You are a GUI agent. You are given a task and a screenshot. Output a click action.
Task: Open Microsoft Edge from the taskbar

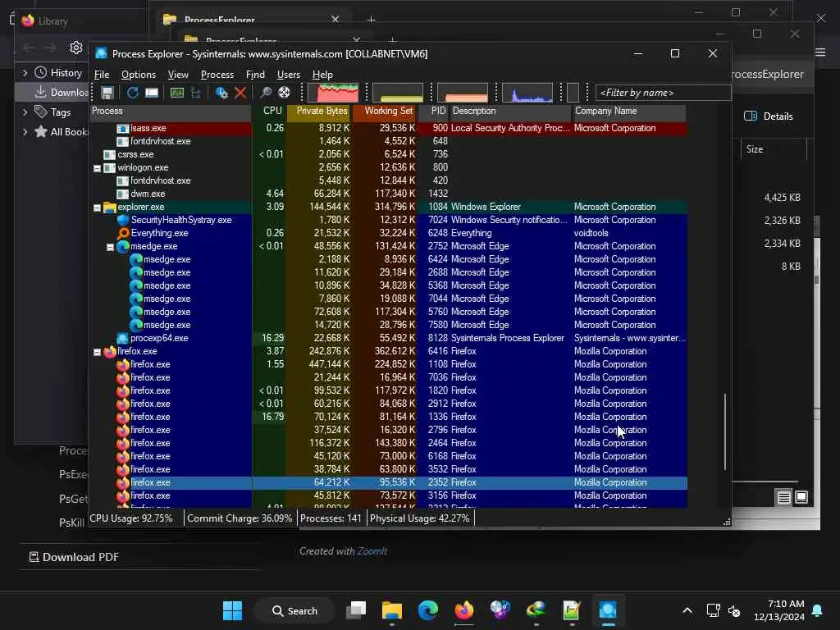(x=428, y=610)
